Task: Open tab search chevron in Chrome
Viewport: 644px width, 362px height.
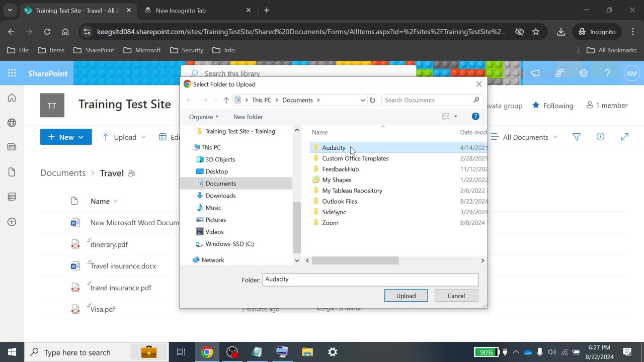Action: tap(10, 10)
